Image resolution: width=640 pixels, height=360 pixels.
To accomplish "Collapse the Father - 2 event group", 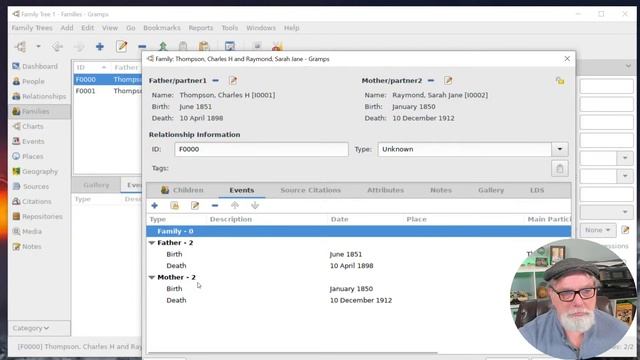I will point(152,243).
